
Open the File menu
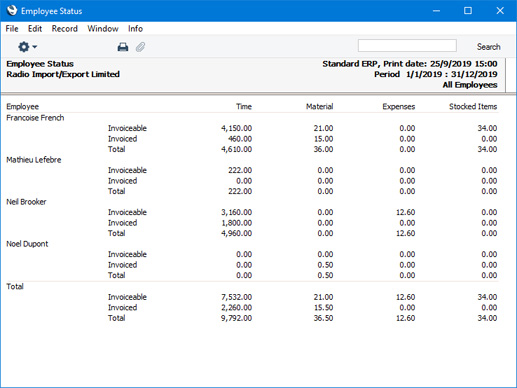[x=12, y=29]
